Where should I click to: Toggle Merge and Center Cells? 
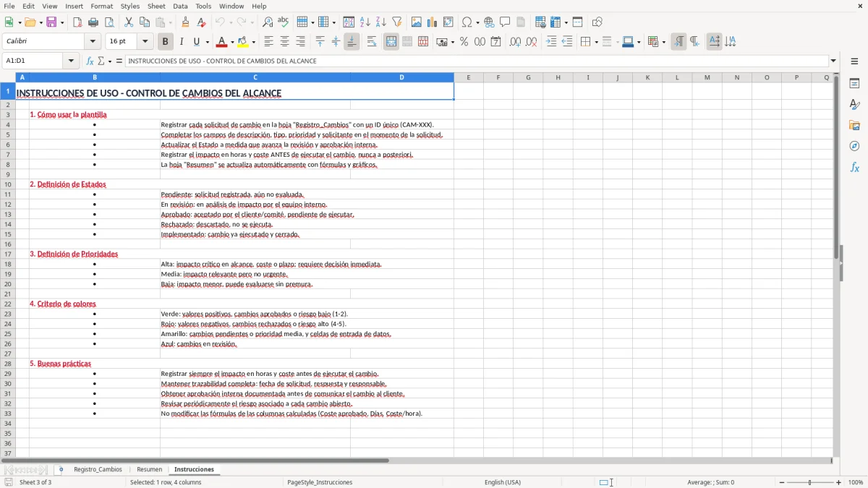point(391,42)
